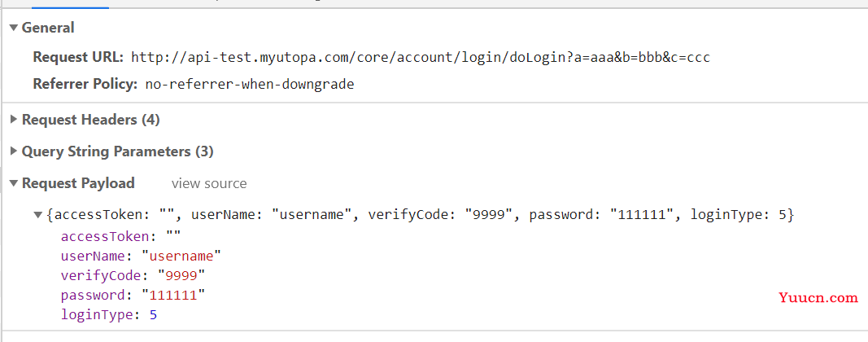The image size is (868, 342).
Task: Select the no-referrer-when-downgrade policy value
Action: click(x=250, y=85)
